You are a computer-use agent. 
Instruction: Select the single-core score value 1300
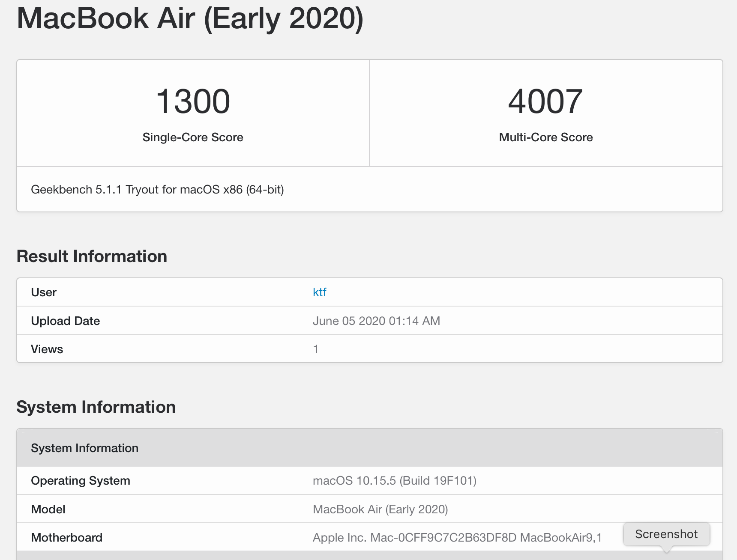coord(193,101)
